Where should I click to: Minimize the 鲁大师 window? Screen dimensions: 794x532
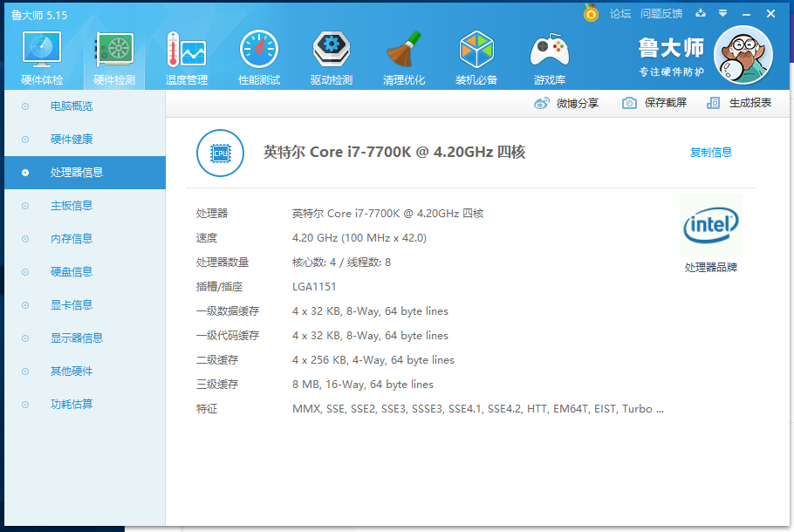(746, 14)
